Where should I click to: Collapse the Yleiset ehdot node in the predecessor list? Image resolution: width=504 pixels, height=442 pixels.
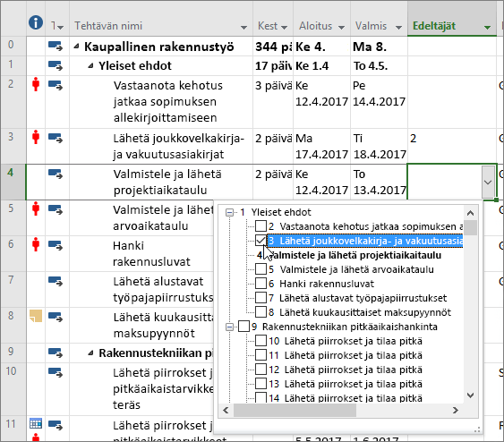(229, 212)
